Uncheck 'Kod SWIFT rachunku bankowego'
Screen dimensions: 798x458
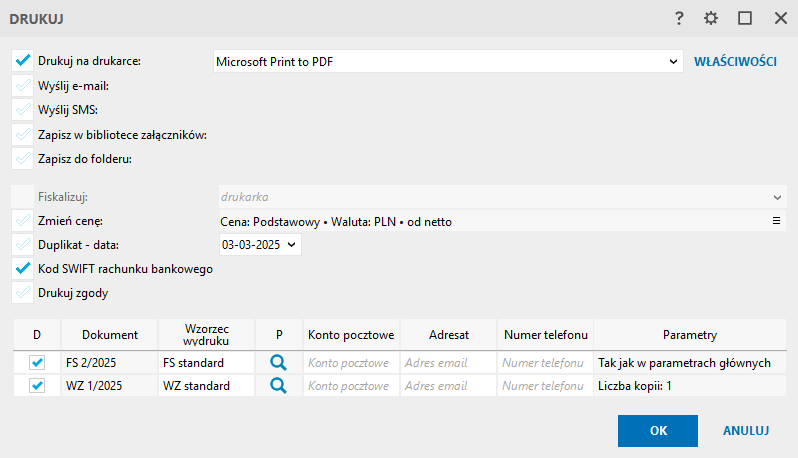click(x=24, y=268)
